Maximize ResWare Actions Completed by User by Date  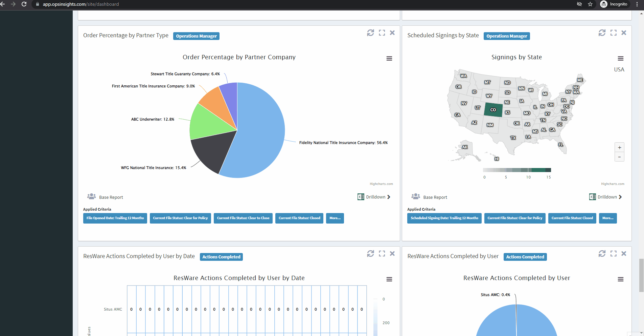pos(382,254)
